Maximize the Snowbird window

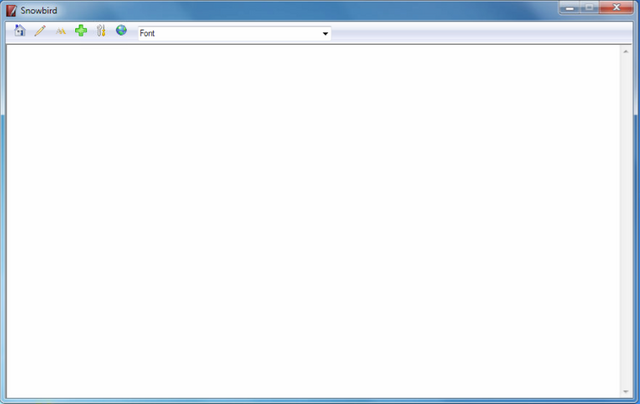coord(589,8)
